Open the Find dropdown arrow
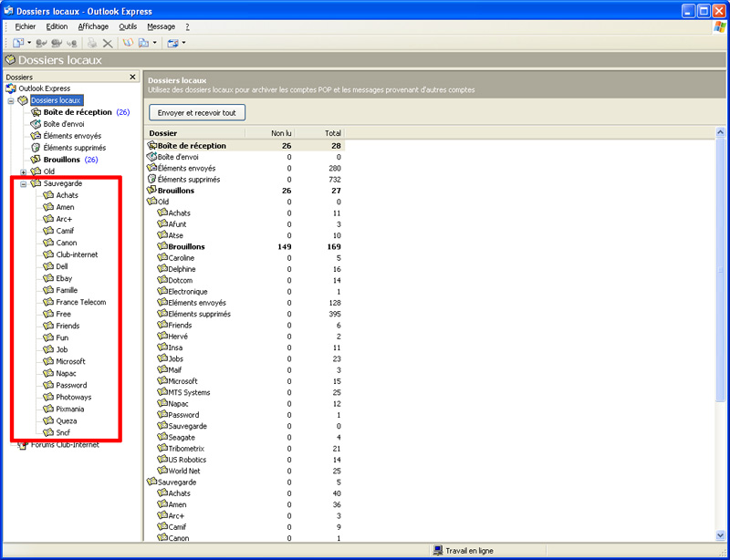 click(154, 43)
